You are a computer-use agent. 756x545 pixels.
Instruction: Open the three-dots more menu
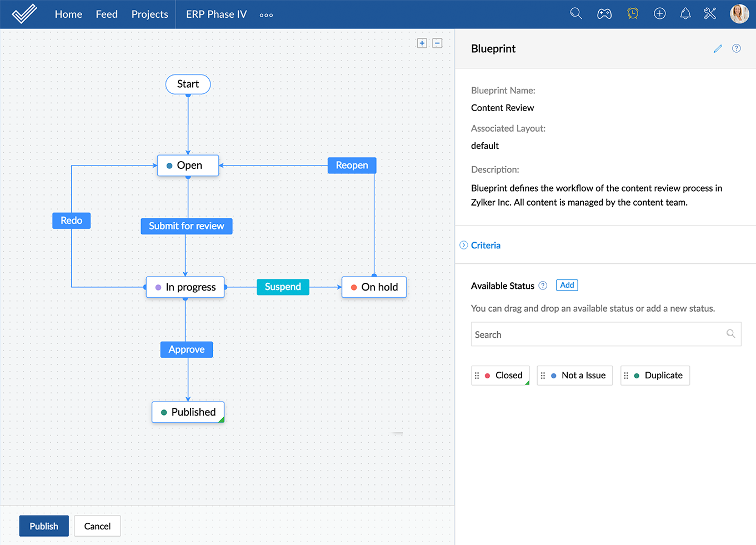point(266,15)
